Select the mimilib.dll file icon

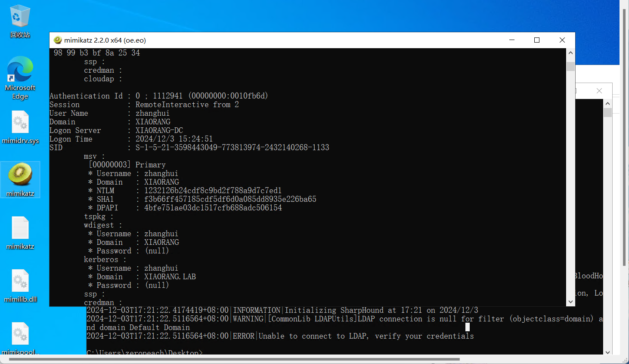[x=20, y=286]
